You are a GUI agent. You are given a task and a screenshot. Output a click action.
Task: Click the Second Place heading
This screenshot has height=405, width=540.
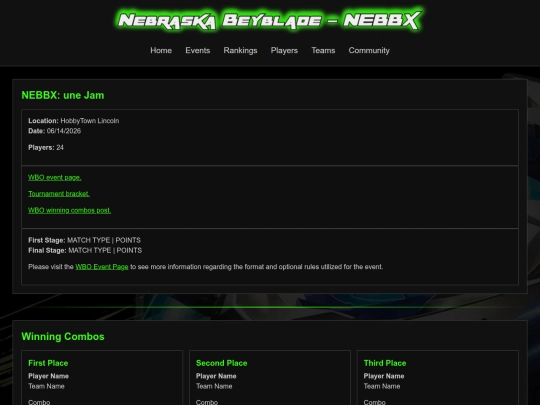click(x=221, y=363)
